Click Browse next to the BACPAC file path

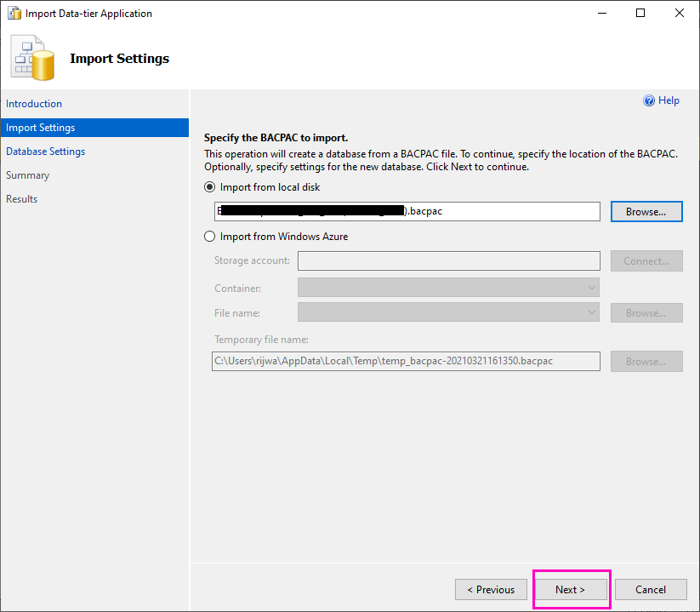pos(646,211)
